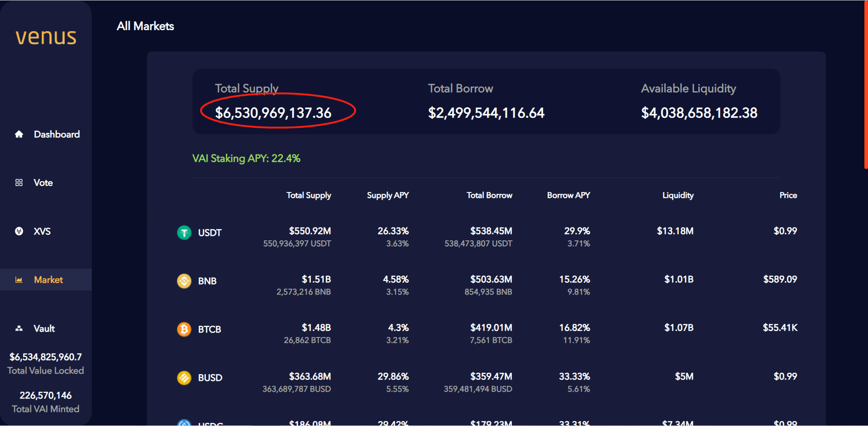Click the BUSD coin icon
The image size is (868, 426).
pos(184,378)
